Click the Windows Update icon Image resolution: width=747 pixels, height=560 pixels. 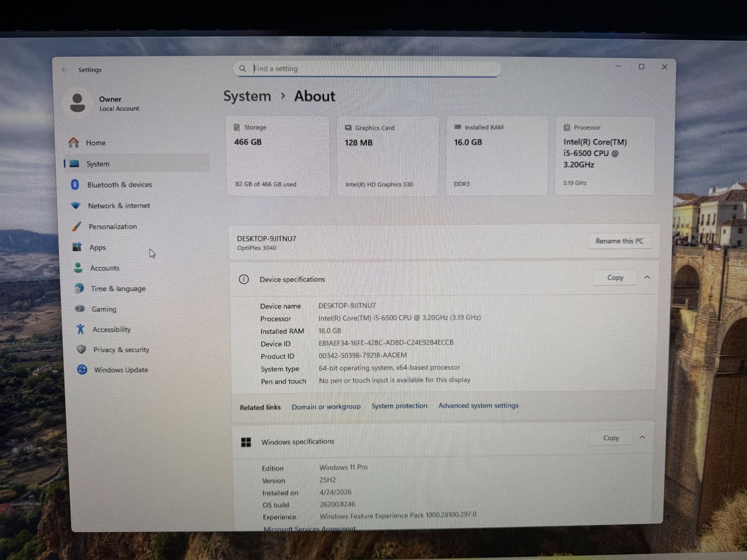point(82,370)
